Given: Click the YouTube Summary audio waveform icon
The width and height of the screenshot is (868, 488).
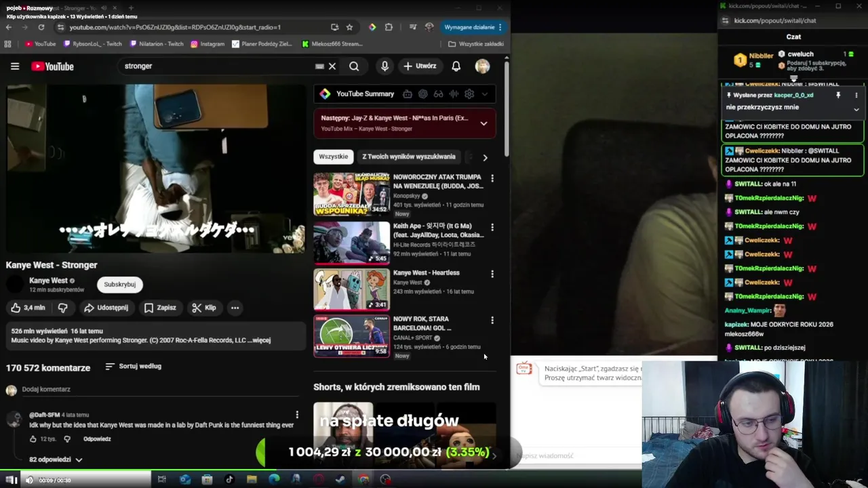Looking at the screenshot, I should click(x=454, y=94).
